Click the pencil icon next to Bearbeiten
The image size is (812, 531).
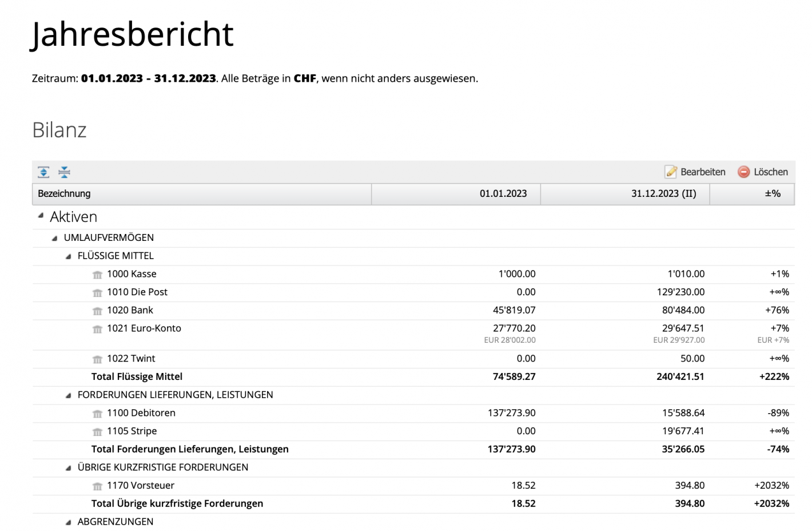670,172
